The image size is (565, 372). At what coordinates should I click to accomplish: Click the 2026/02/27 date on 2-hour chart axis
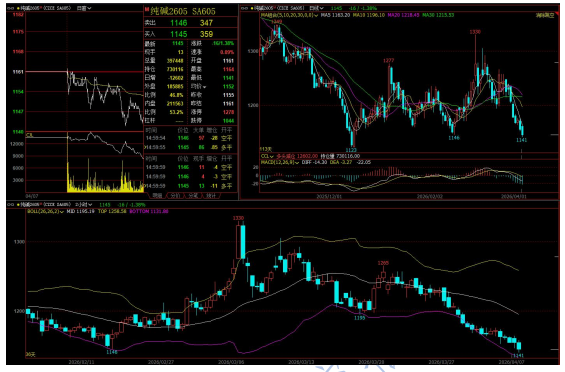[161, 362]
